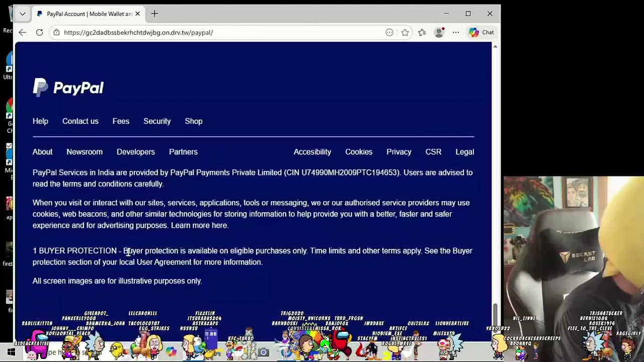Viewport: 644px width, 362px height.
Task: Open the Security link
Action: [x=157, y=121]
